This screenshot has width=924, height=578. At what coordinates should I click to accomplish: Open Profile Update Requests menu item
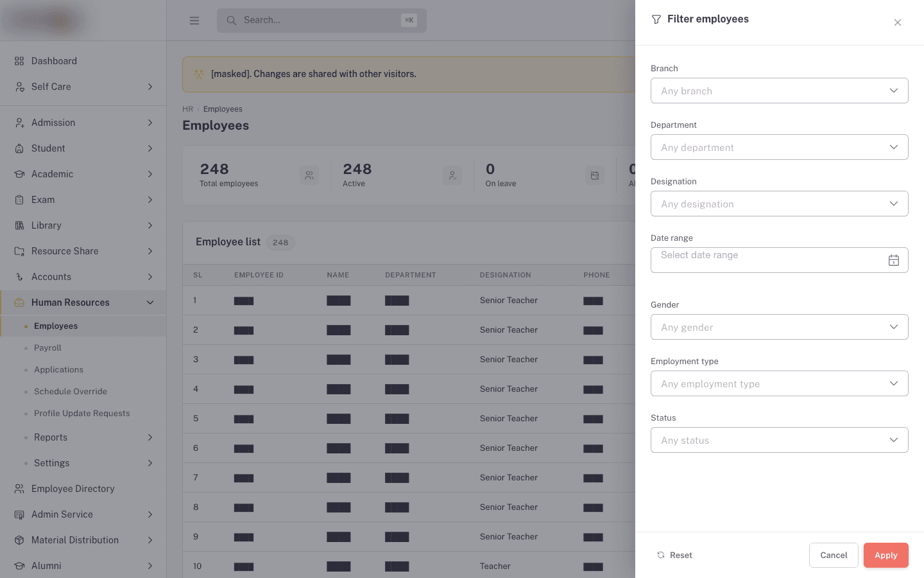pos(83,414)
